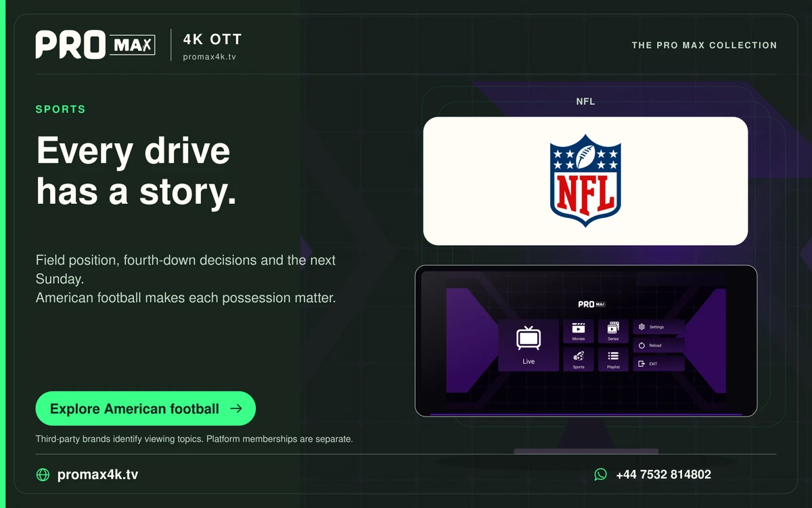Open the promax4k.tv footer link
The image size is (812, 508).
[x=97, y=475]
